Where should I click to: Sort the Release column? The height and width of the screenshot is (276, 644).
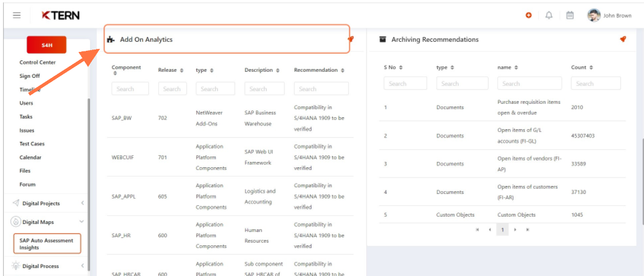point(182,70)
